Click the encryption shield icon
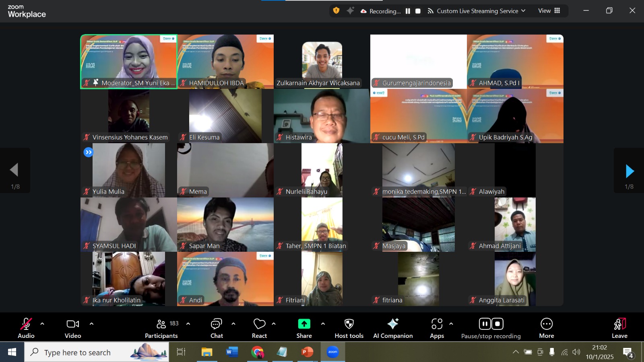 pyautogui.click(x=336, y=11)
